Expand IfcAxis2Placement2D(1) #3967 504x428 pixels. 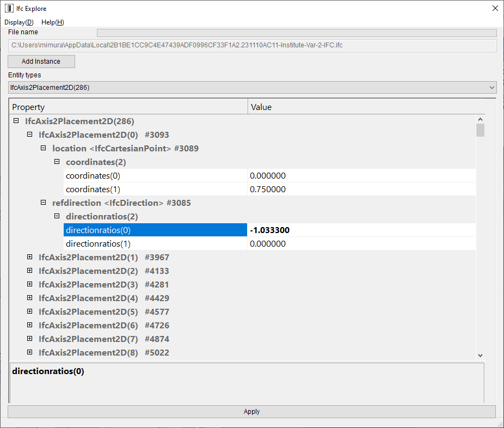[29, 257]
